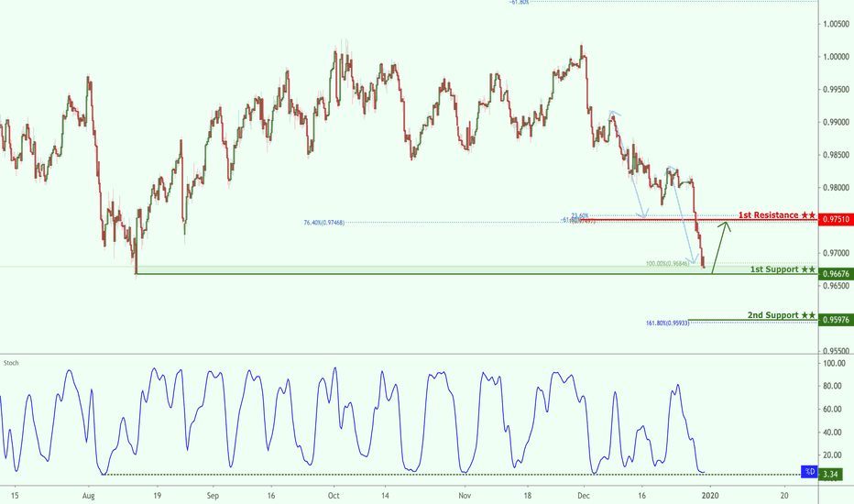854x504 pixels.
Task: Click the 1.00500 price axis label
Action: tap(836, 24)
